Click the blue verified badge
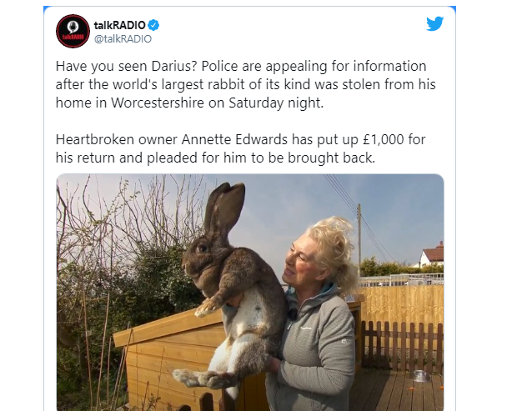This screenshot has height=411, width=532. click(153, 25)
